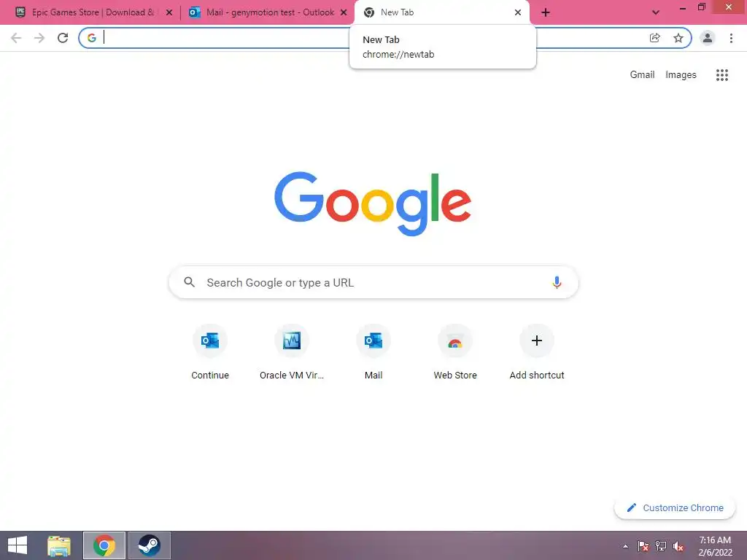Screen dimensions: 747x560
Task: Show hidden system tray icons
Action: point(625,546)
